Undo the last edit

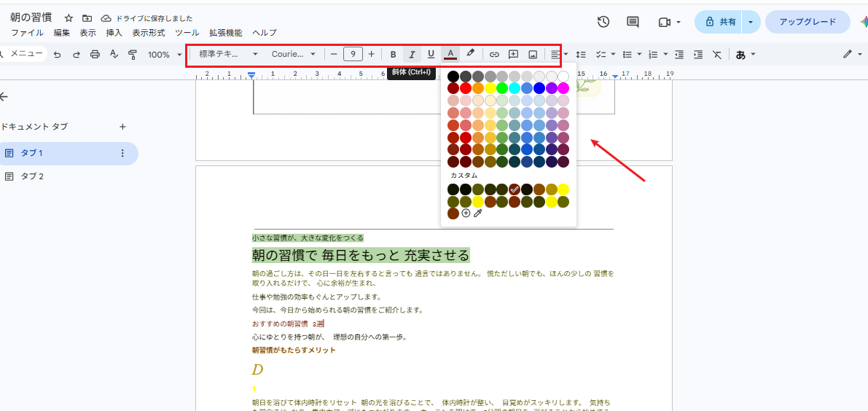57,54
